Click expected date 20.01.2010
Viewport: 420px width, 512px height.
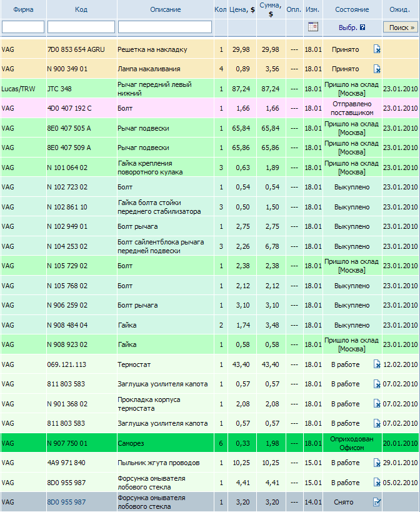pos(401,443)
